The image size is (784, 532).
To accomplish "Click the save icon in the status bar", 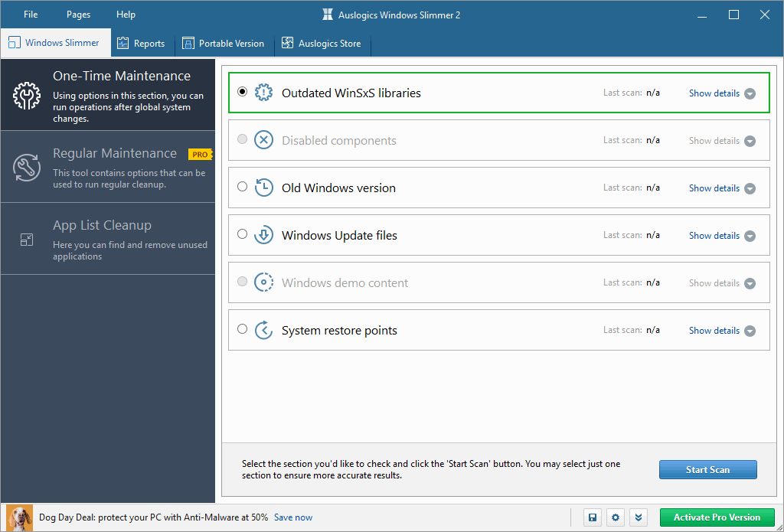I will click(593, 517).
